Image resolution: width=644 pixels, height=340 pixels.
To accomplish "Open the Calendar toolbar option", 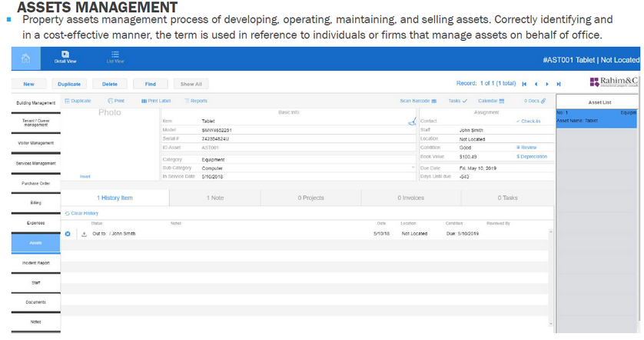I will 490,101.
